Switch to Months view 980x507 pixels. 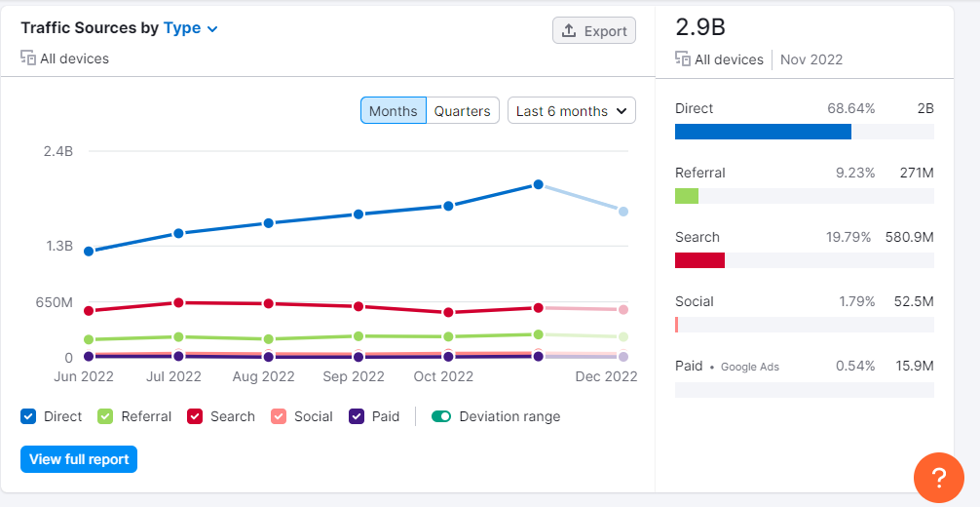[x=394, y=111]
